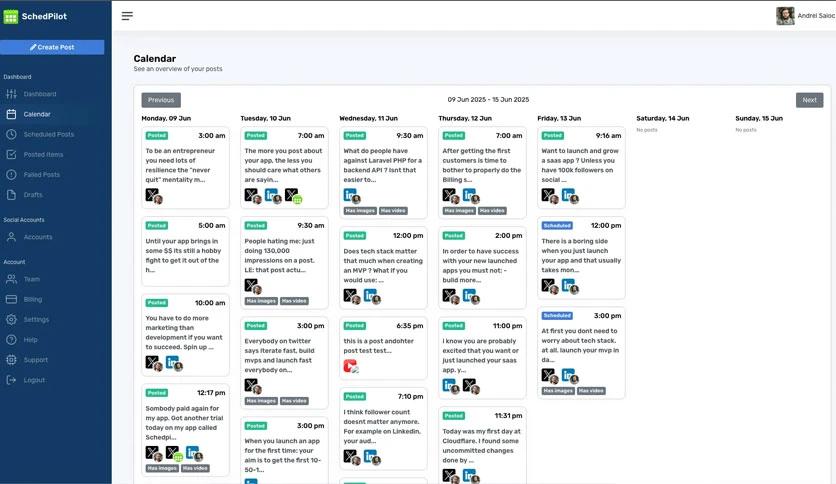The height and width of the screenshot is (484, 836).
Task: Click the Logout arrow icon
Action: point(11,380)
